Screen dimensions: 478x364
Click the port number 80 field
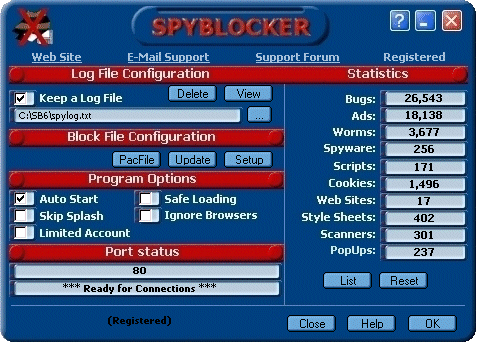point(146,271)
